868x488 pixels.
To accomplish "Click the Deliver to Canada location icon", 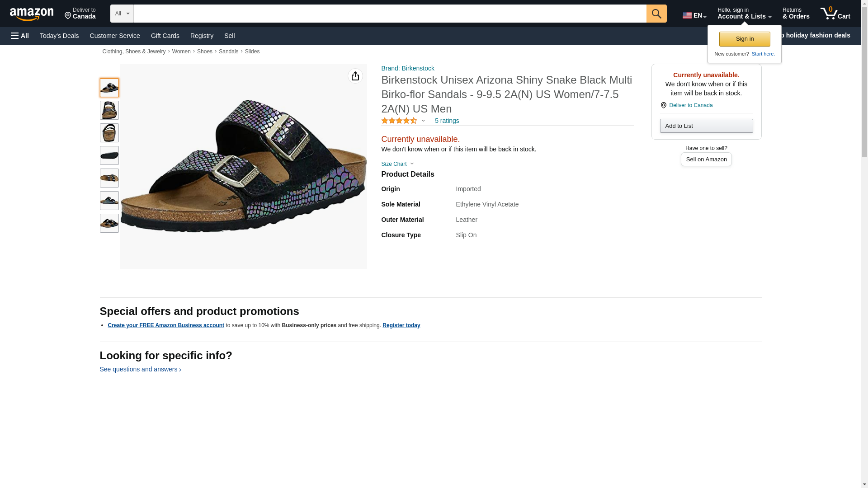I will [x=664, y=105].
